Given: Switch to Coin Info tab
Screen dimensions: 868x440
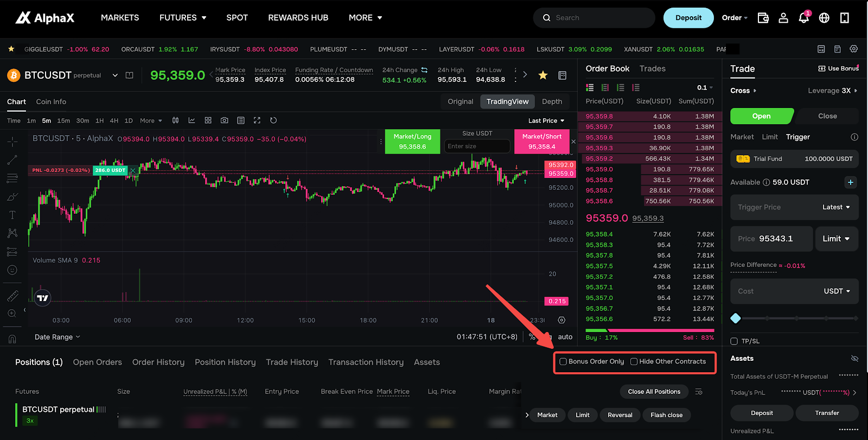Looking at the screenshot, I should 51,101.
